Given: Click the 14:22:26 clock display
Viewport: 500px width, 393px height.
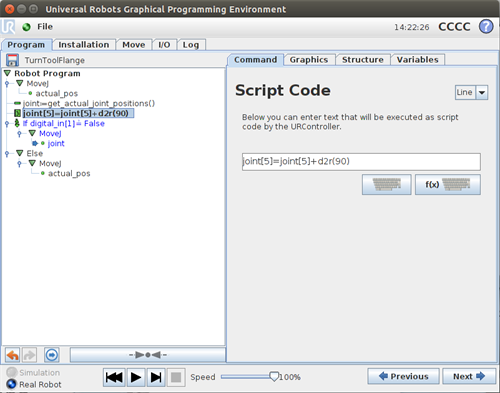Looking at the screenshot, I should click(x=412, y=27).
